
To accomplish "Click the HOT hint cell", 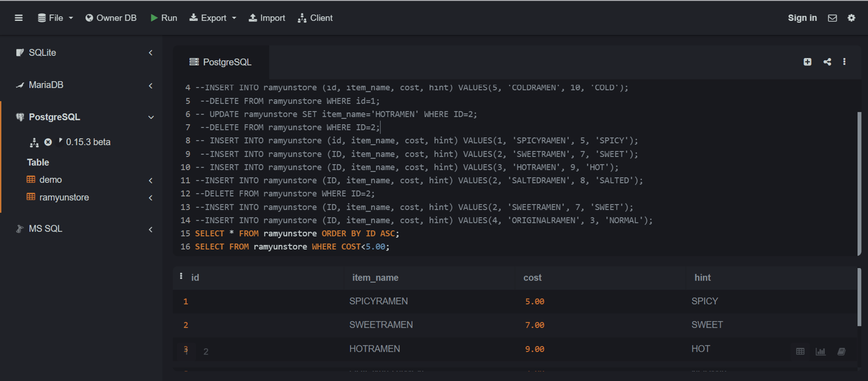I will click(x=701, y=349).
